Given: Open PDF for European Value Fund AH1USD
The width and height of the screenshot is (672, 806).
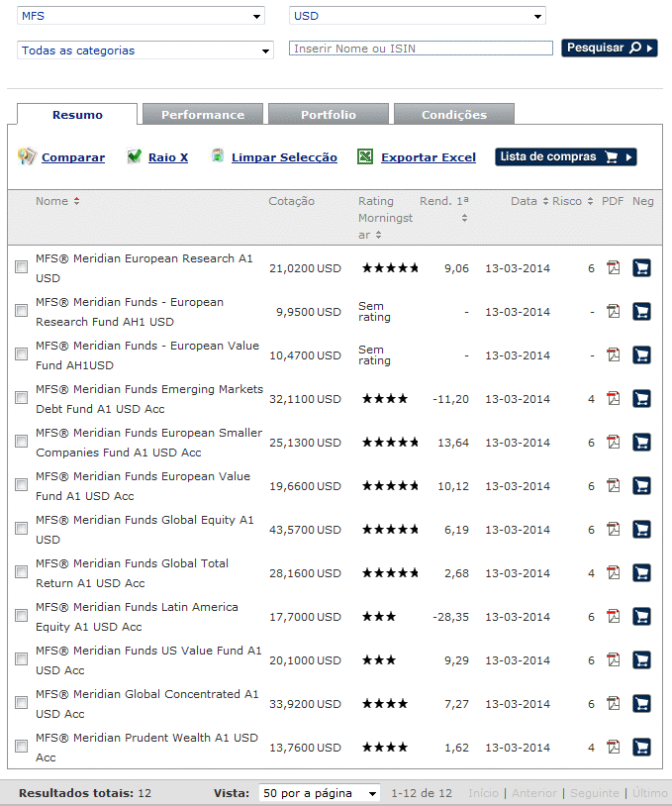Looking at the screenshot, I should click(613, 355).
